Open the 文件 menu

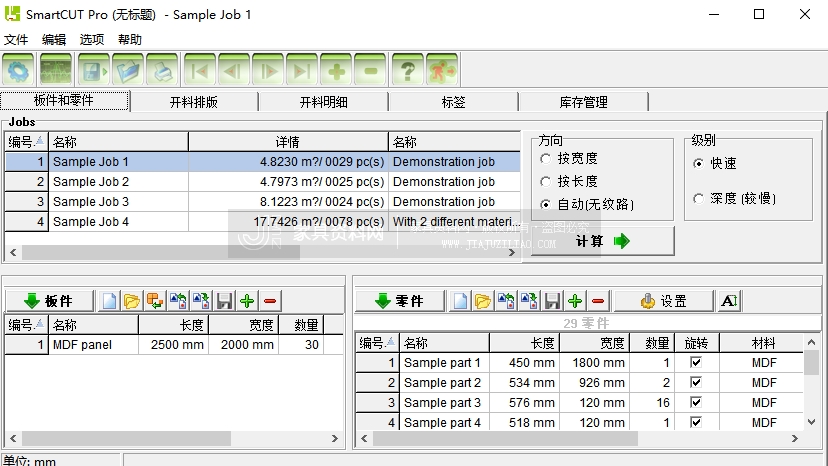[x=16, y=40]
